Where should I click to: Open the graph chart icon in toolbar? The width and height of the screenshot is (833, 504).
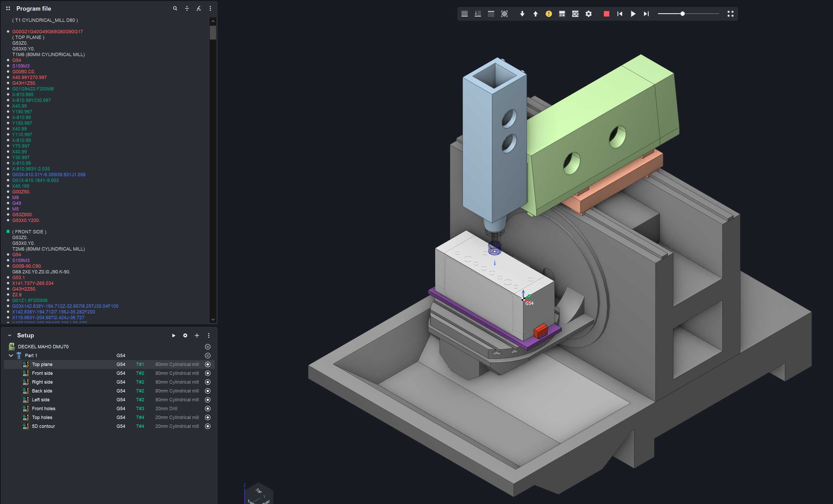point(575,14)
